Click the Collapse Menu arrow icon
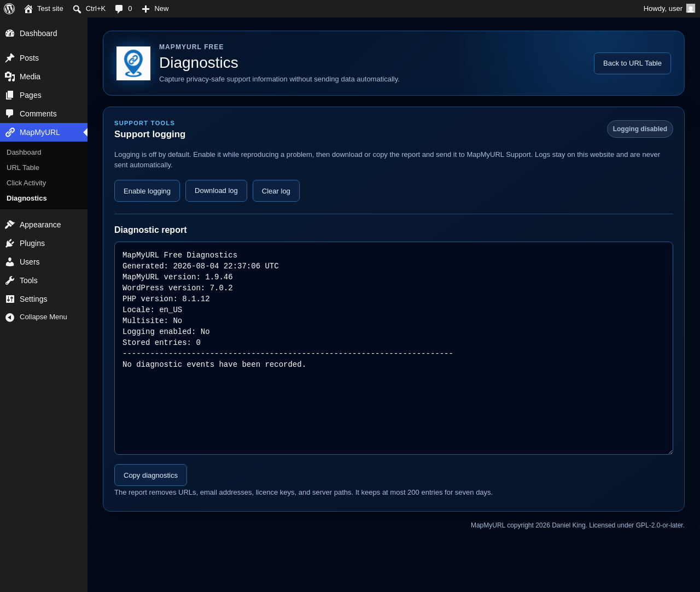 point(10,317)
